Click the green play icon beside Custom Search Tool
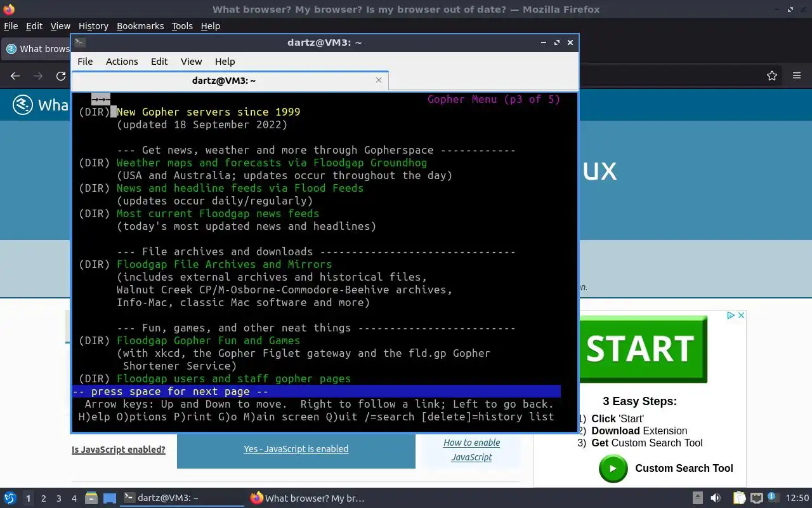812x508 pixels. coord(613,469)
